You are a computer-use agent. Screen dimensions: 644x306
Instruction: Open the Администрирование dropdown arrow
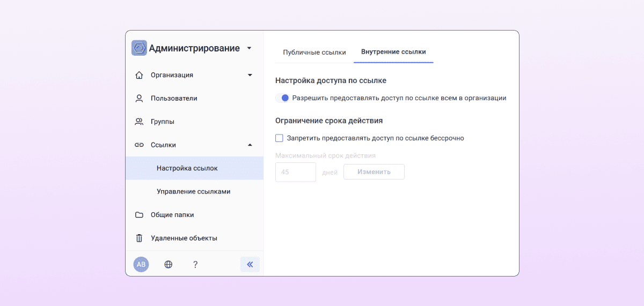(x=249, y=48)
